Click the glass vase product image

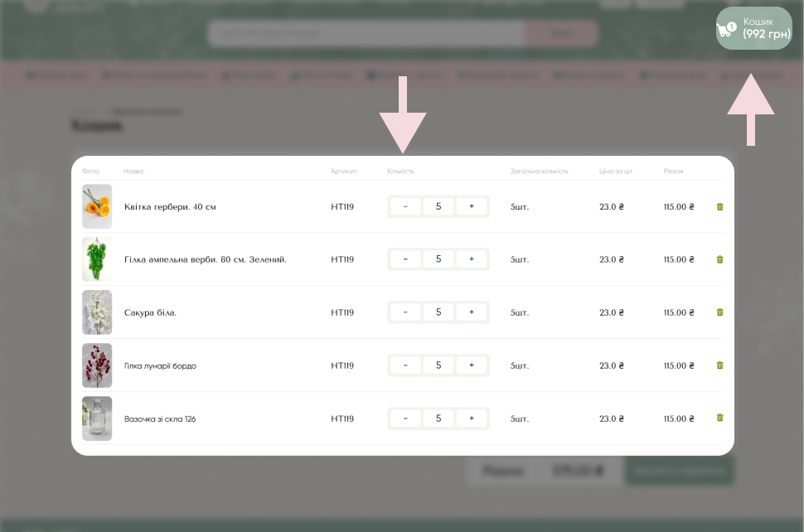point(97,418)
